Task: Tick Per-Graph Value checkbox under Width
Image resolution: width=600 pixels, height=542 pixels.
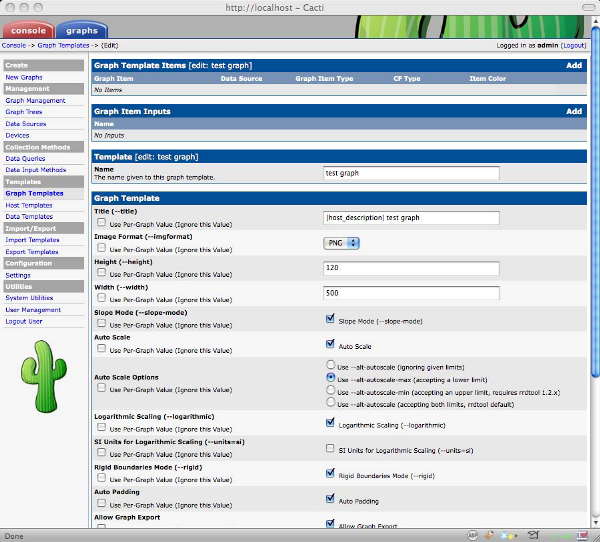Action: (x=101, y=297)
